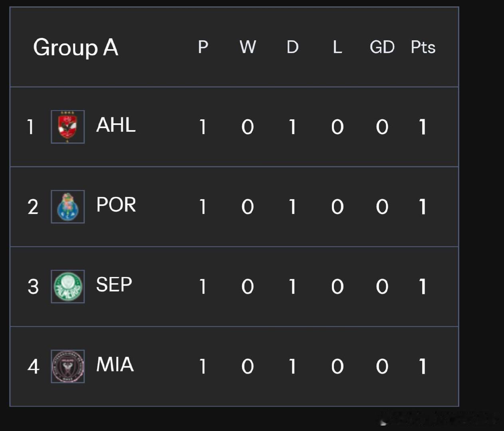Click the Inter Miami club crest
The height and width of the screenshot is (431, 504).
pyautogui.click(x=67, y=366)
